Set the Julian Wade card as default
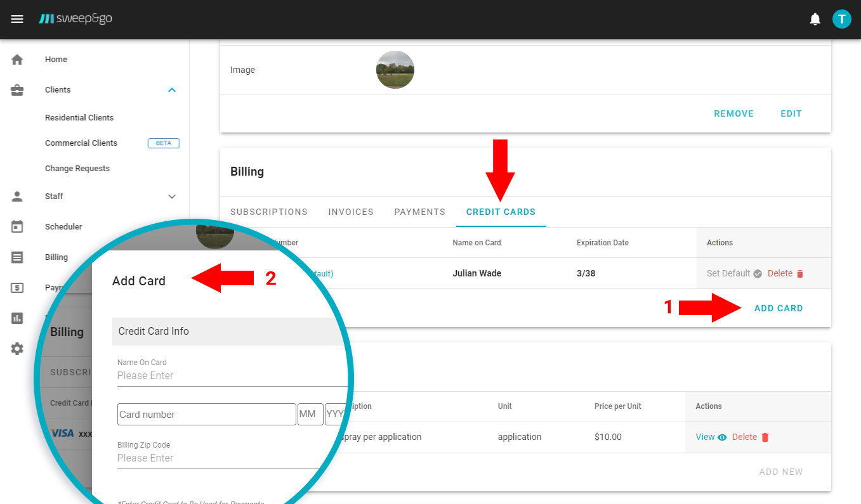861x504 pixels. pos(733,274)
